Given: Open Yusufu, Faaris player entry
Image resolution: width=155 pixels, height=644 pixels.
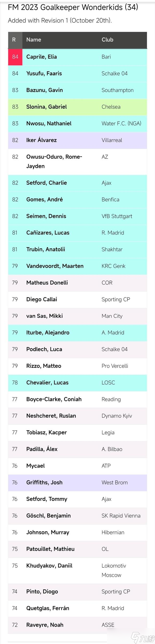Looking at the screenshot, I should pyautogui.click(x=44, y=73).
